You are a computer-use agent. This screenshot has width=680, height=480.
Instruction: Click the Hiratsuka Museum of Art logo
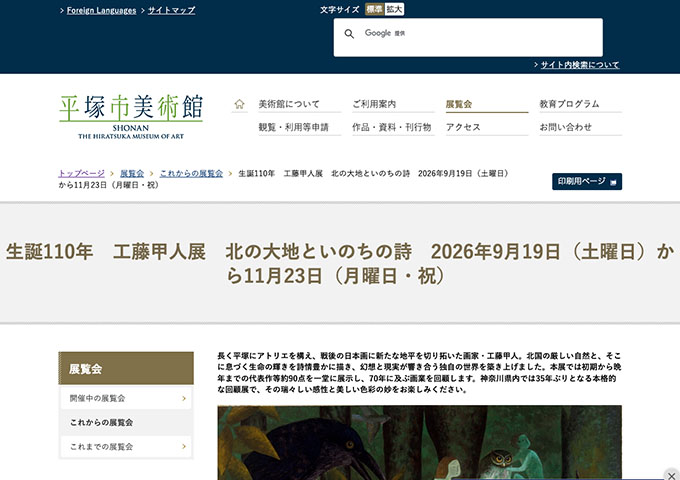point(131,117)
